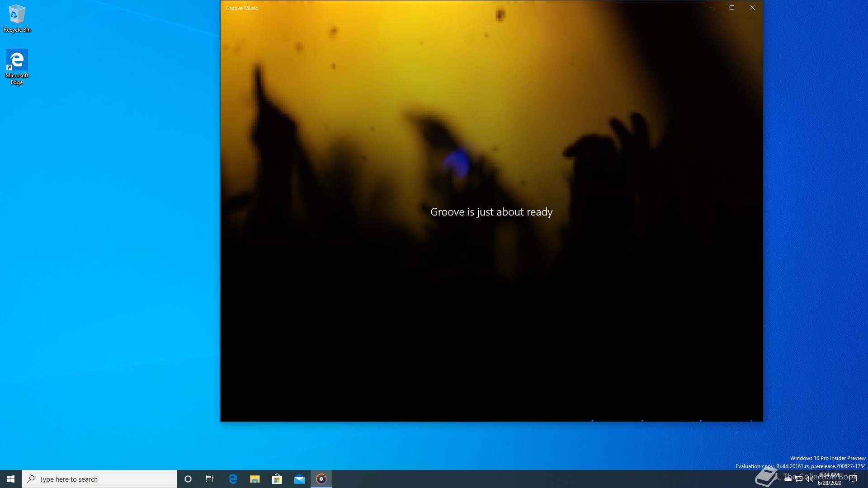Open Task View on the taskbar
The width and height of the screenshot is (868, 488).
210,479
